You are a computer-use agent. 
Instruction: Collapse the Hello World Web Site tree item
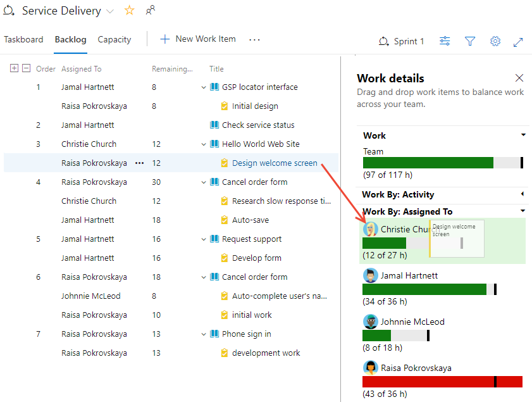(x=204, y=144)
